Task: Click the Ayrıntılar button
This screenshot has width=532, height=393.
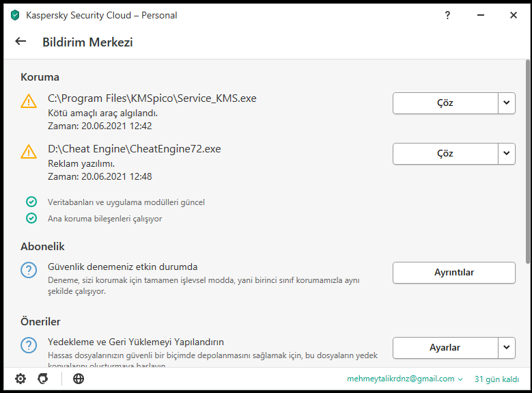Action: point(453,272)
